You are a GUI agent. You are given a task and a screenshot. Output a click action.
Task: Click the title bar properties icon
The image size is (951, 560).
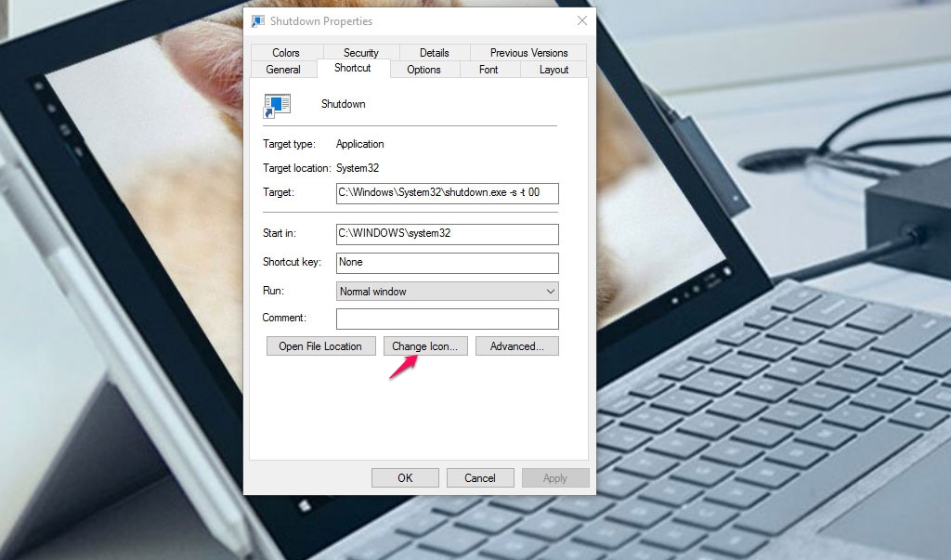pos(258,21)
